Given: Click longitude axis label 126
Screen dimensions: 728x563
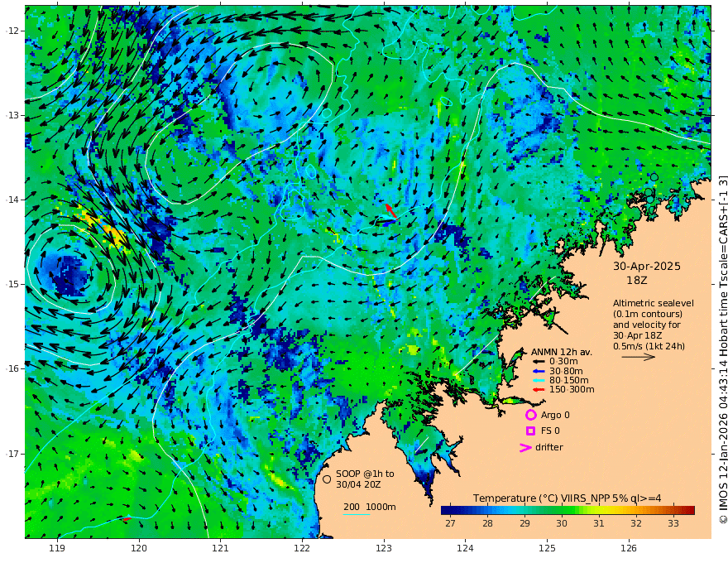Looking at the screenshot, I should (629, 549).
